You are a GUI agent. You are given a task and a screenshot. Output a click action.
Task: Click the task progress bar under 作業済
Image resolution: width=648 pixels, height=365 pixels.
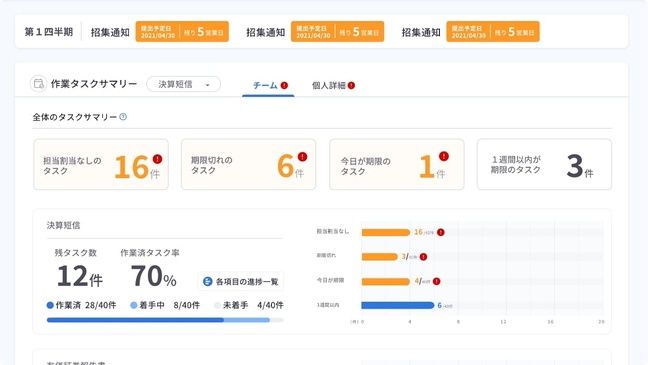(x=165, y=320)
